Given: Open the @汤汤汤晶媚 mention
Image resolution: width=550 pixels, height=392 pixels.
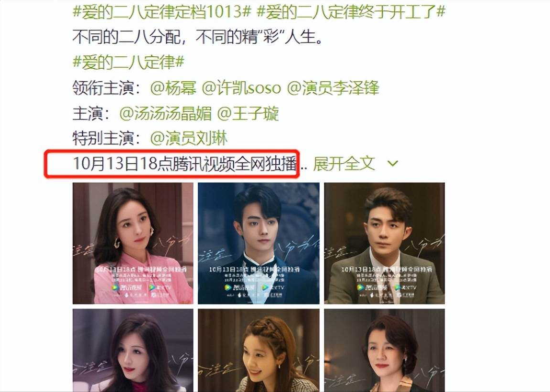Looking at the screenshot, I should pyautogui.click(x=165, y=113).
